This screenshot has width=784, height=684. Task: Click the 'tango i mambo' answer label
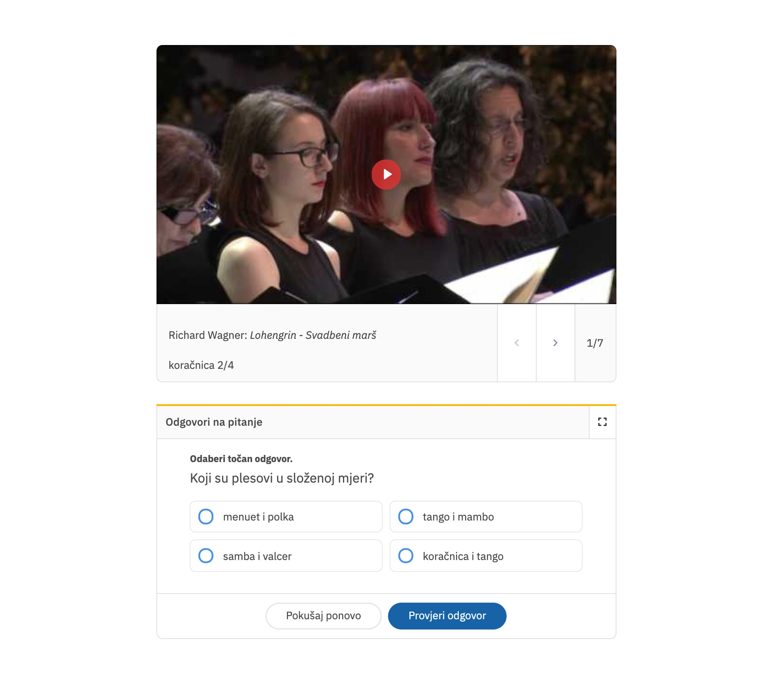pyautogui.click(x=458, y=517)
